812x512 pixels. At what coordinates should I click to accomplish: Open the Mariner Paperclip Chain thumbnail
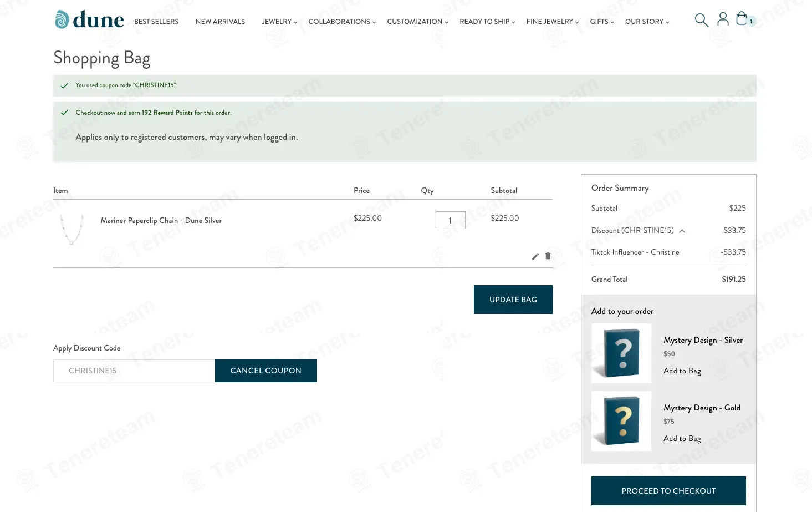[72, 229]
